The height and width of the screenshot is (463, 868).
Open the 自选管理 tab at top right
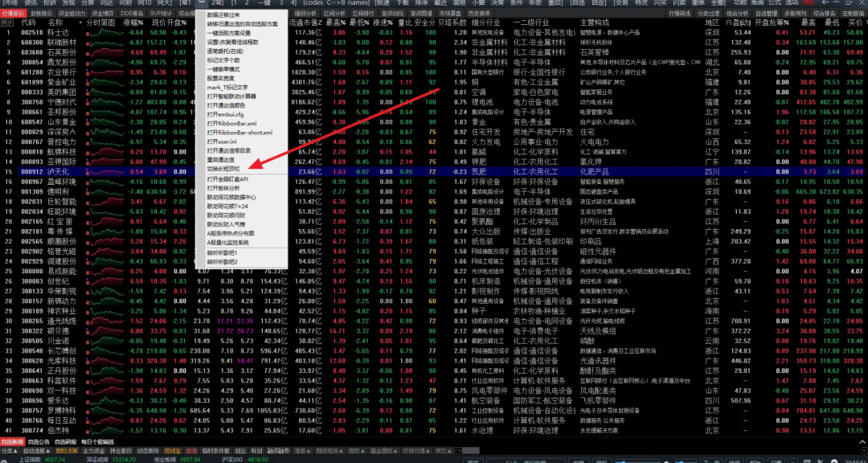766,13
